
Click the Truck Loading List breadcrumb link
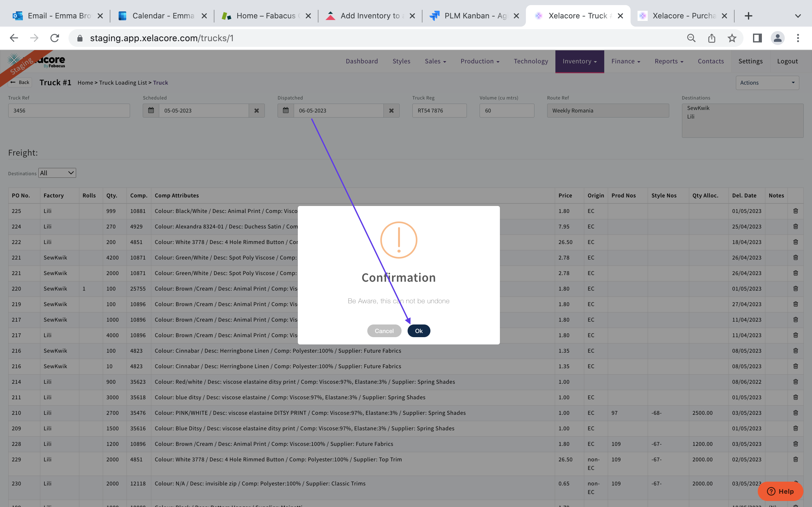(x=123, y=83)
